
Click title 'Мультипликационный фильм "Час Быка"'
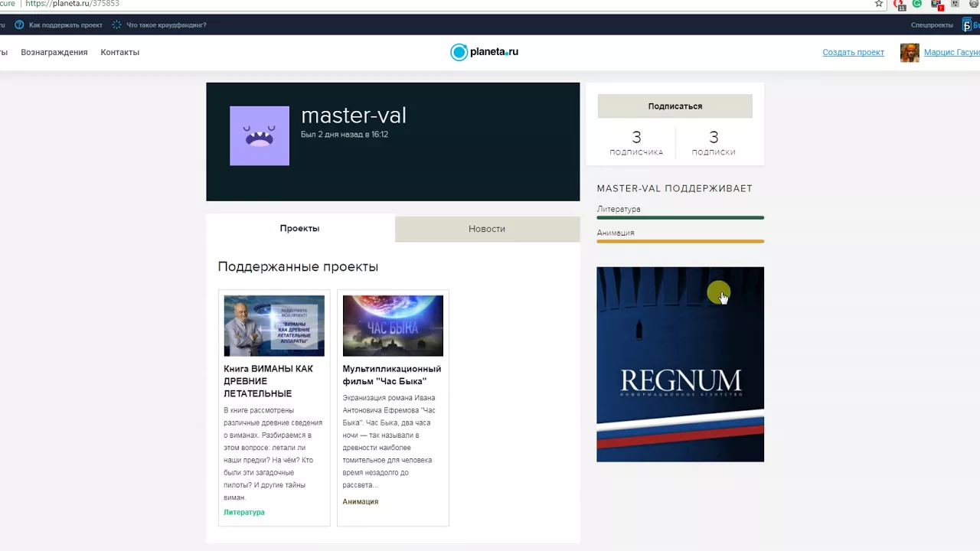(391, 375)
